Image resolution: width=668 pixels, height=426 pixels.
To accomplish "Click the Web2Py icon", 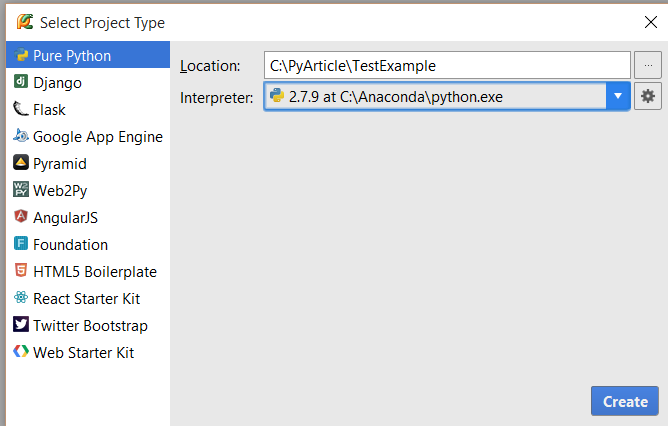I will pyautogui.click(x=21, y=189).
